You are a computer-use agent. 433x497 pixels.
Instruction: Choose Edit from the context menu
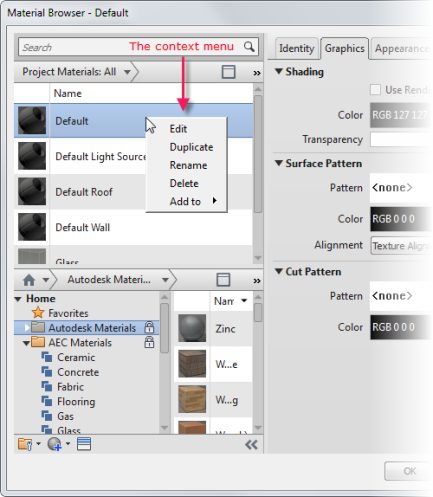tap(178, 129)
